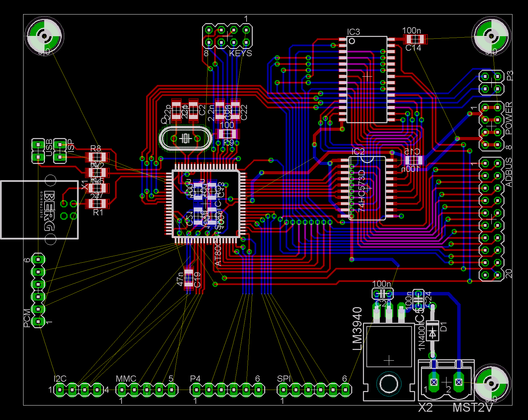Click the KEYS header label

[240, 53]
